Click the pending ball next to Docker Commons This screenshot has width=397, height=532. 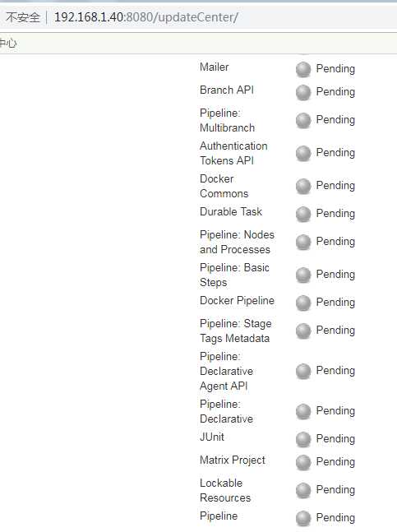[303, 187]
